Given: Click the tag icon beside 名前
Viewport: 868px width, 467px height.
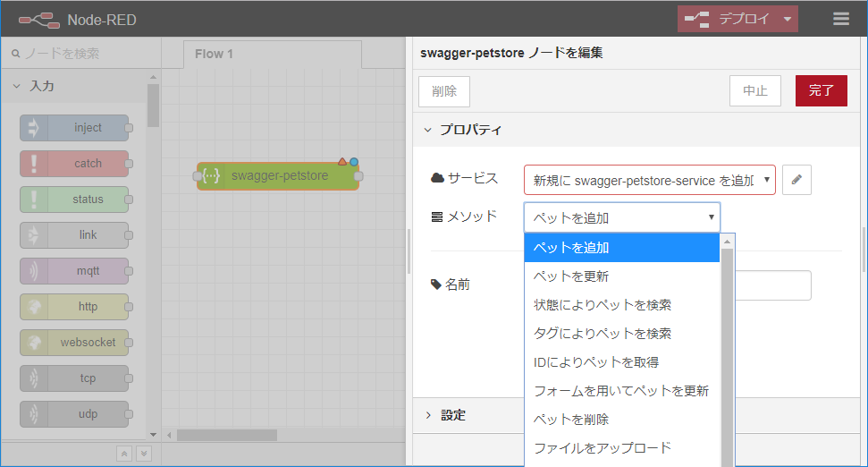Looking at the screenshot, I should (436, 284).
